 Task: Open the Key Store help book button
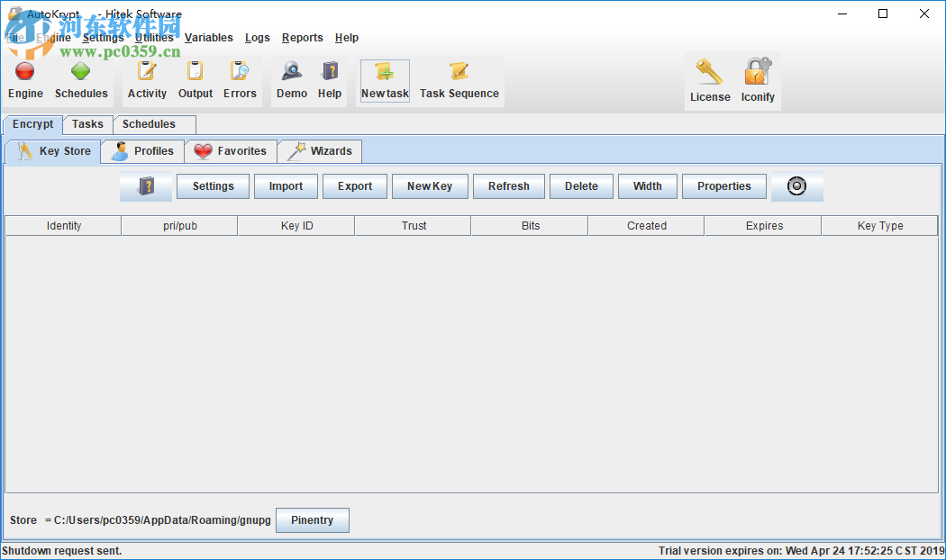coord(146,186)
